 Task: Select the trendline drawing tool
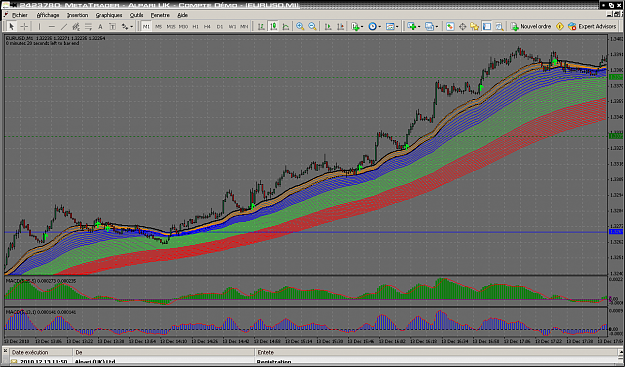[x=64, y=27]
